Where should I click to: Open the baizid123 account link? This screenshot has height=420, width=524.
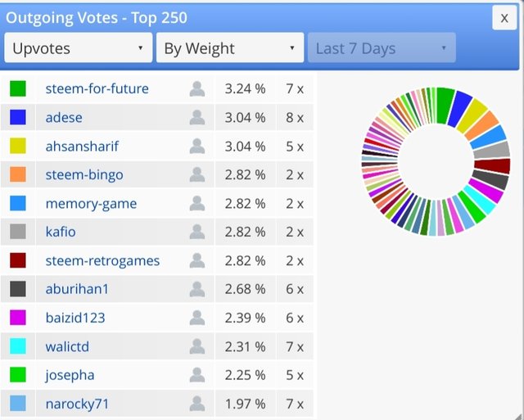pos(75,318)
